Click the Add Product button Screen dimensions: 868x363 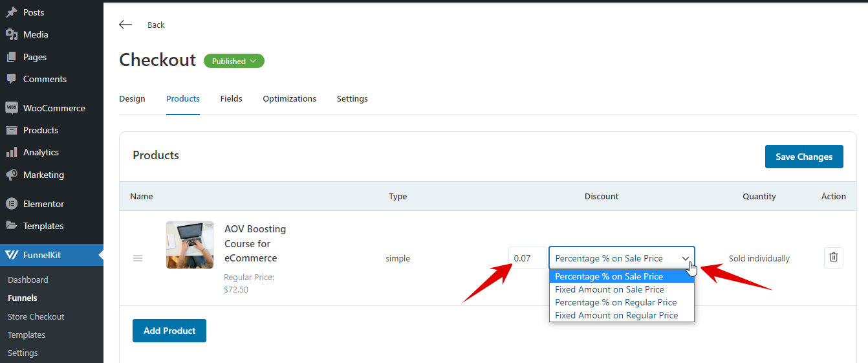pos(169,331)
